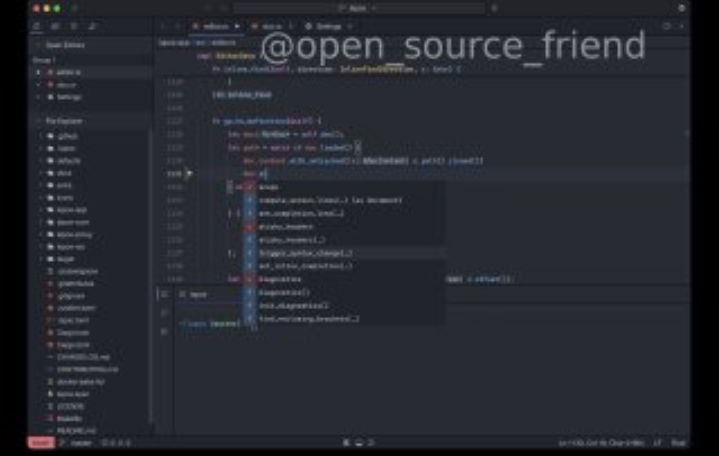Pick the highlighted trigger_syntax_change completion
Viewport: 719px width, 456px height.
pos(344,253)
